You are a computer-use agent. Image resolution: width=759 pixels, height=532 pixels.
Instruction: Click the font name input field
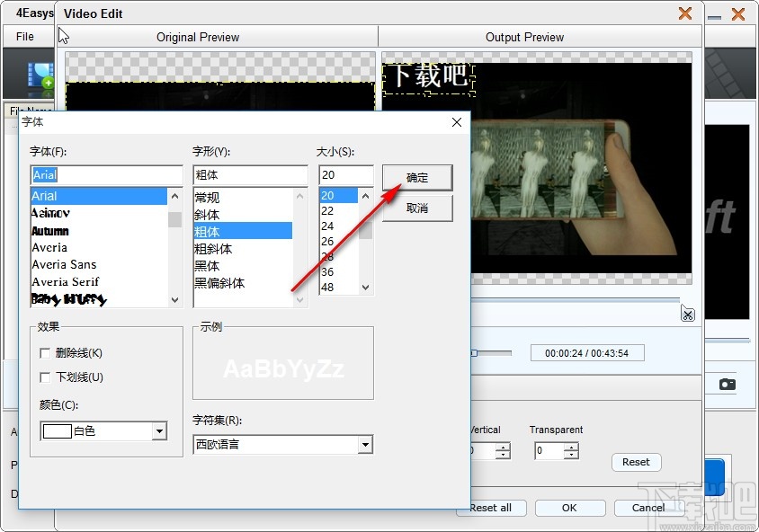[106, 175]
